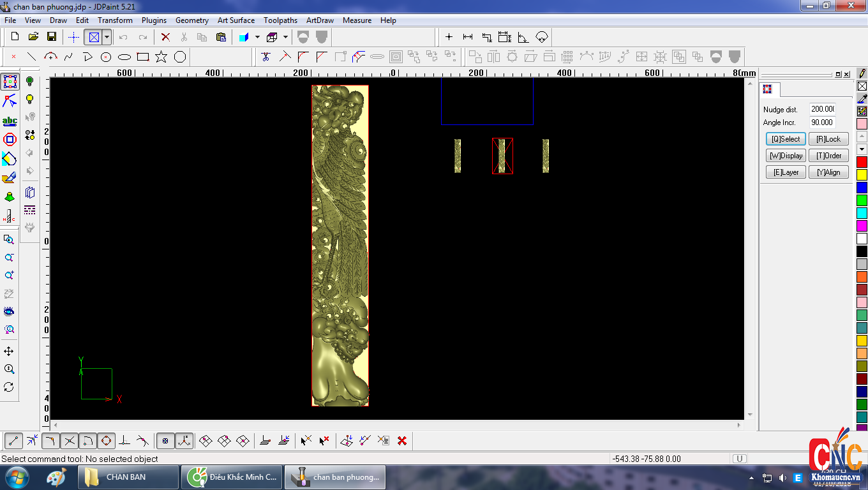Open the wireframe box dropdown arrow
Image resolution: width=868 pixels, height=490 pixels.
[285, 37]
